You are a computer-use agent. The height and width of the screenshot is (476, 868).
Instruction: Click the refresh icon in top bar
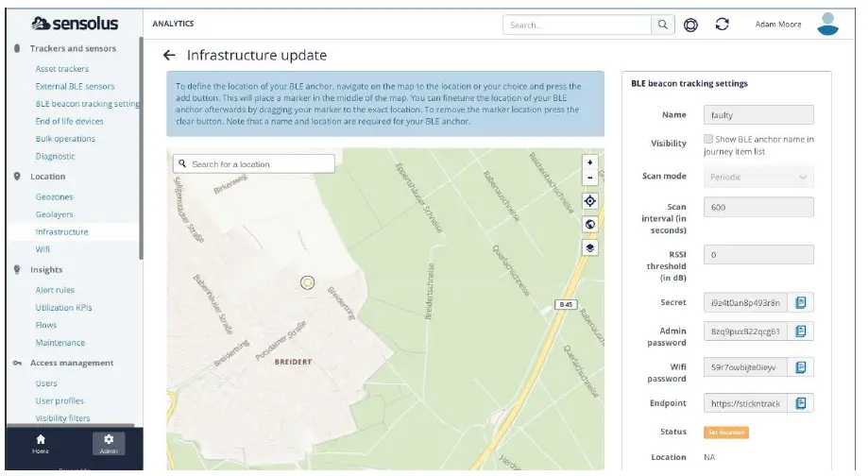(722, 25)
